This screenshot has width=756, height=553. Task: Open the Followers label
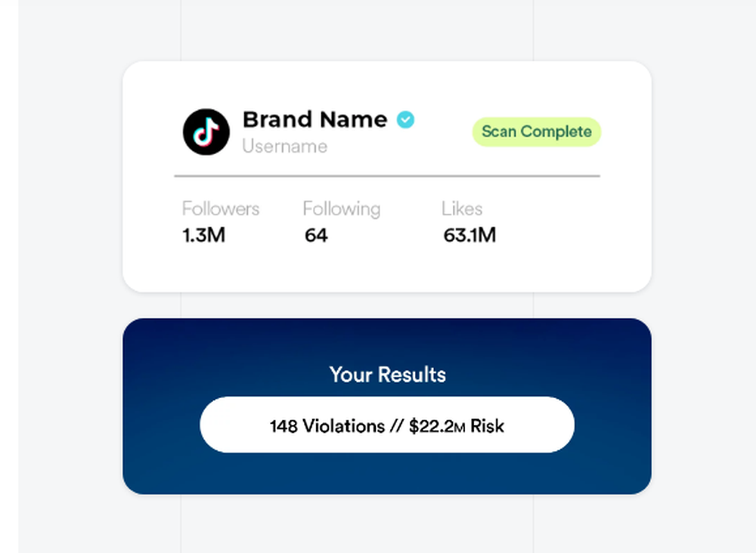220,209
